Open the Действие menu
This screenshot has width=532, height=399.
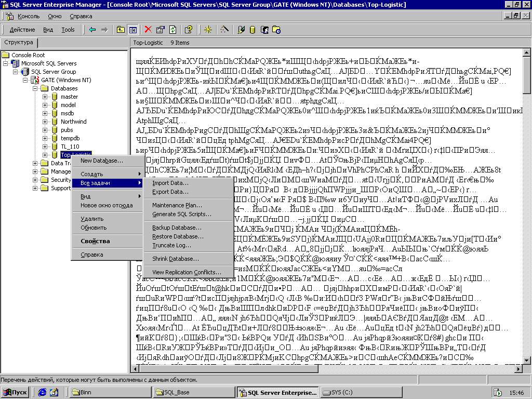point(22,30)
